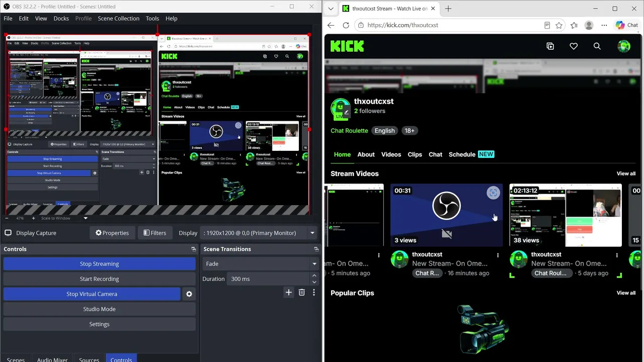The width and height of the screenshot is (644, 362).
Task: Pop out the Scene Transitions dock
Action: pos(316,249)
